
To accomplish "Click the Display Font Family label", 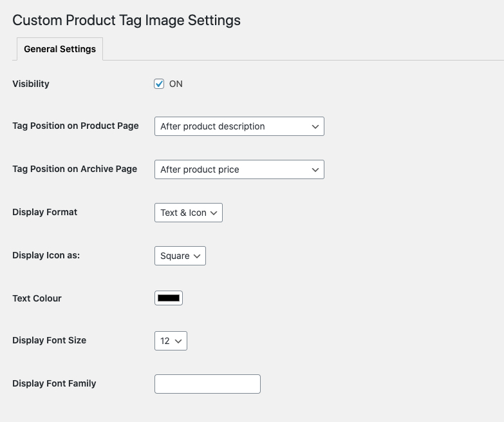I will pyautogui.click(x=54, y=383).
